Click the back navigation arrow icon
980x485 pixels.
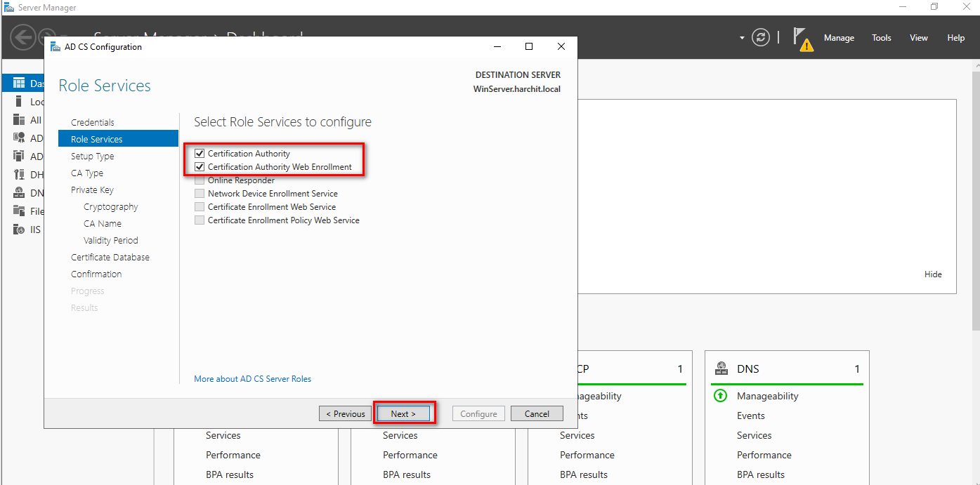[x=22, y=38]
